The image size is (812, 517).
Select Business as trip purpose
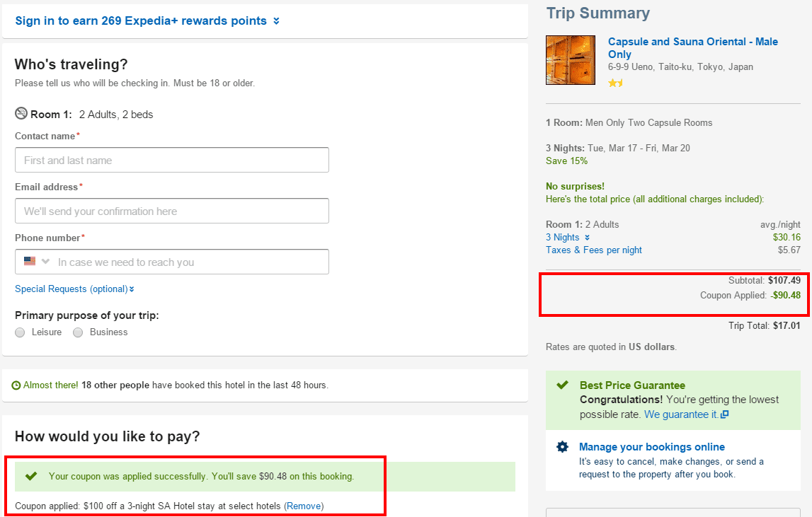pyautogui.click(x=78, y=332)
